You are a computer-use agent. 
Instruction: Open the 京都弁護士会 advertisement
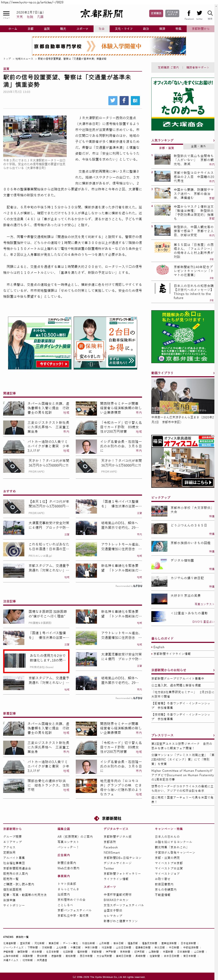183,337
